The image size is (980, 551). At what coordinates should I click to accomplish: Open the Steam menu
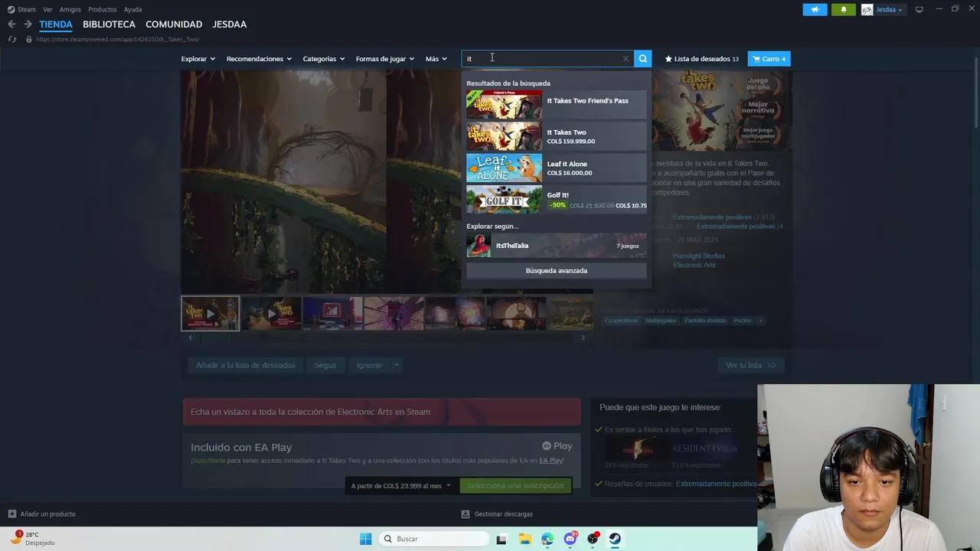tap(21, 9)
